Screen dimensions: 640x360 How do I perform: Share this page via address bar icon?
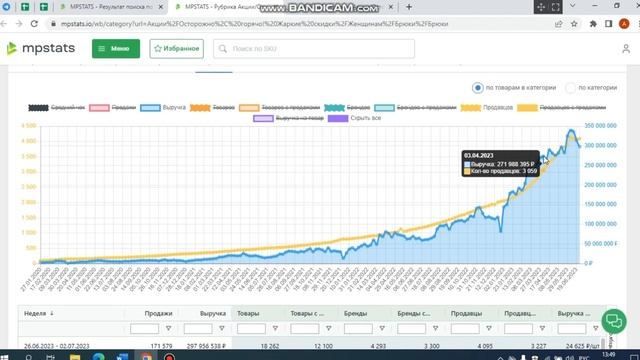pos(558,24)
